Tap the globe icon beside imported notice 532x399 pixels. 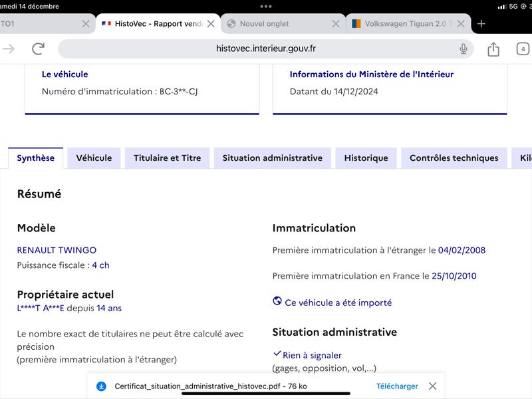(277, 301)
